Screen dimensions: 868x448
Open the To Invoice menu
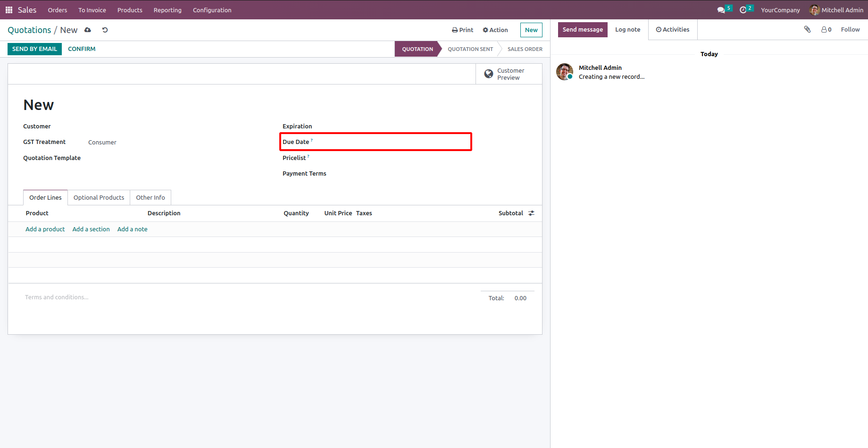coord(92,10)
